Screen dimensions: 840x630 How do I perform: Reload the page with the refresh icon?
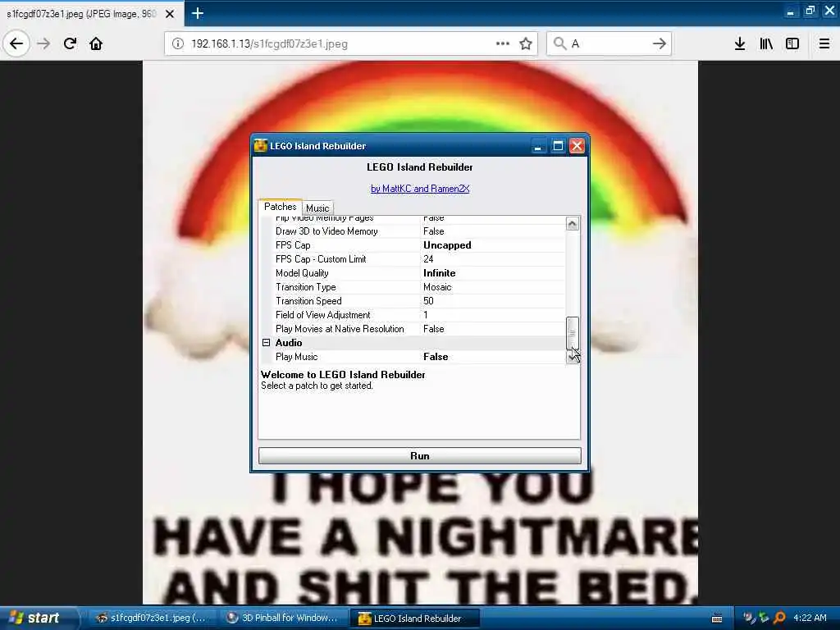tap(70, 43)
